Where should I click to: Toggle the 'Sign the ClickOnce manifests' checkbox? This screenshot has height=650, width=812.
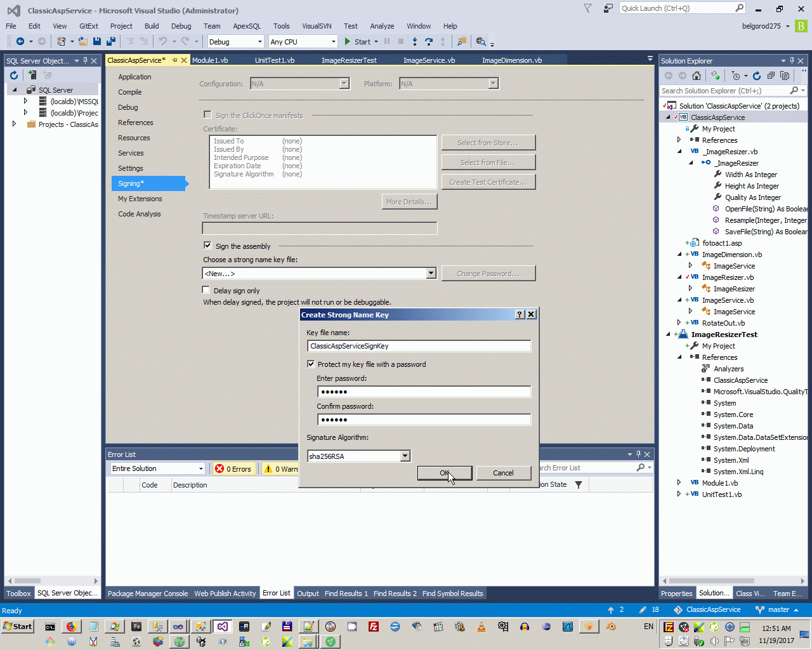207,115
